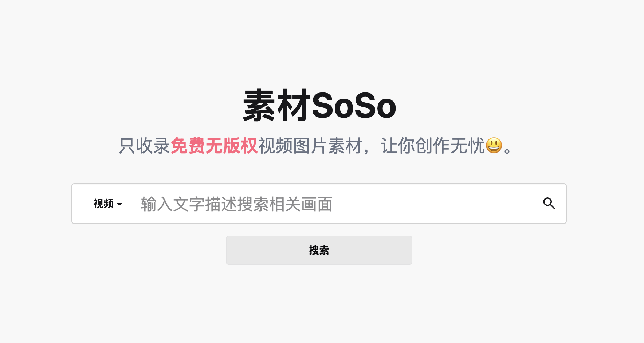Place cursor in the placeholder search text
Image resolution: width=644 pixels, height=343 pixels.
click(x=237, y=204)
